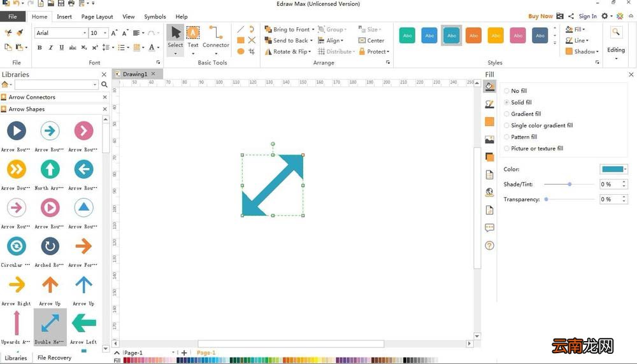
Task: Click the Share icon near Sign In
Action: tap(571, 17)
